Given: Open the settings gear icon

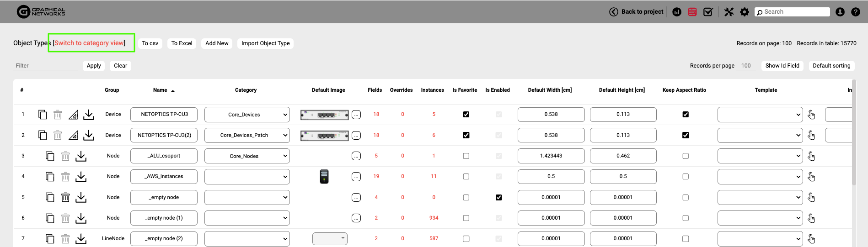Looking at the screenshot, I should tap(745, 12).
